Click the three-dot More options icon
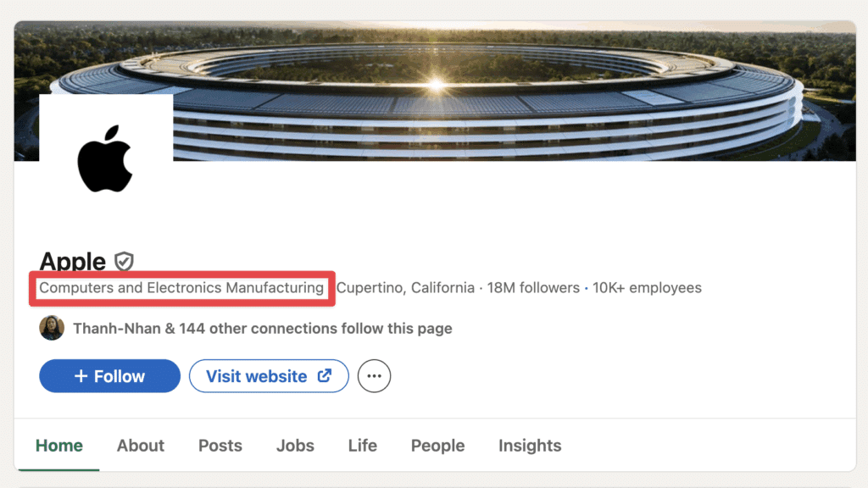Image resolution: width=868 pixels, height=488 pixels. (x=374, y=375)
